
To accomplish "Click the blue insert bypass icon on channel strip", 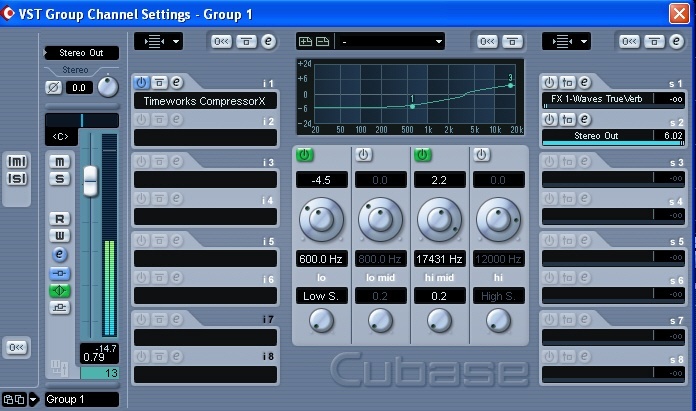I will (59, 273).
